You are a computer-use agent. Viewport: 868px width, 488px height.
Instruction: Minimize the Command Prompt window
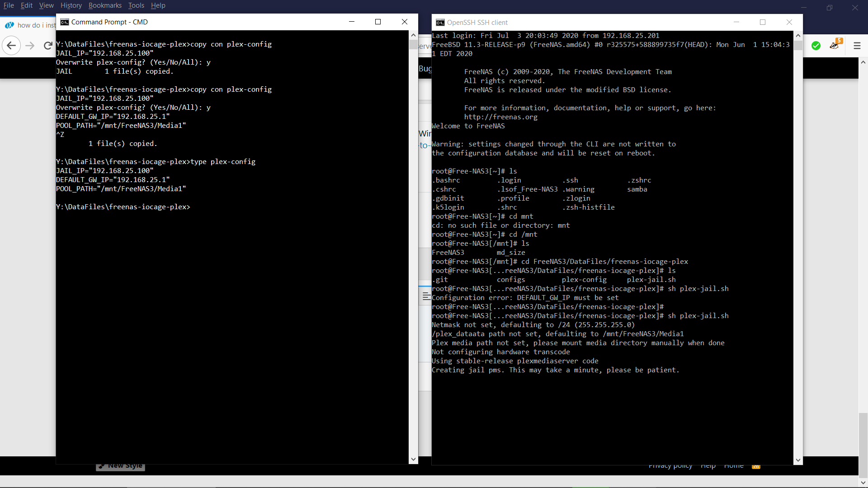pyautogui.click(x=352, y=22)
